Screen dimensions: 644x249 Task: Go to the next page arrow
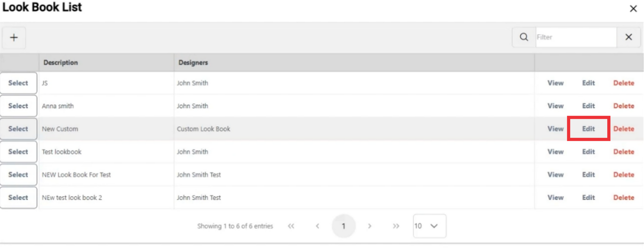tap(370, 226)
